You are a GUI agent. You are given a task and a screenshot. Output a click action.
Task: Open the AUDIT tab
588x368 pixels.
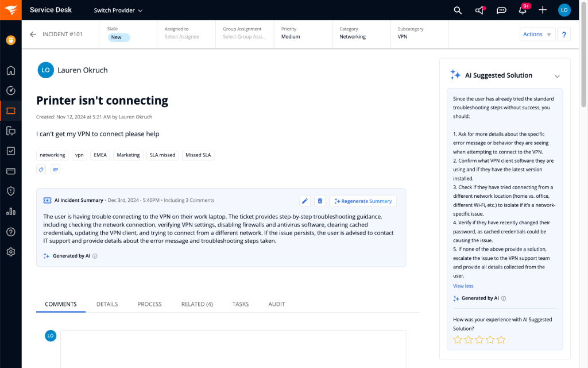[x=276, y=304]
